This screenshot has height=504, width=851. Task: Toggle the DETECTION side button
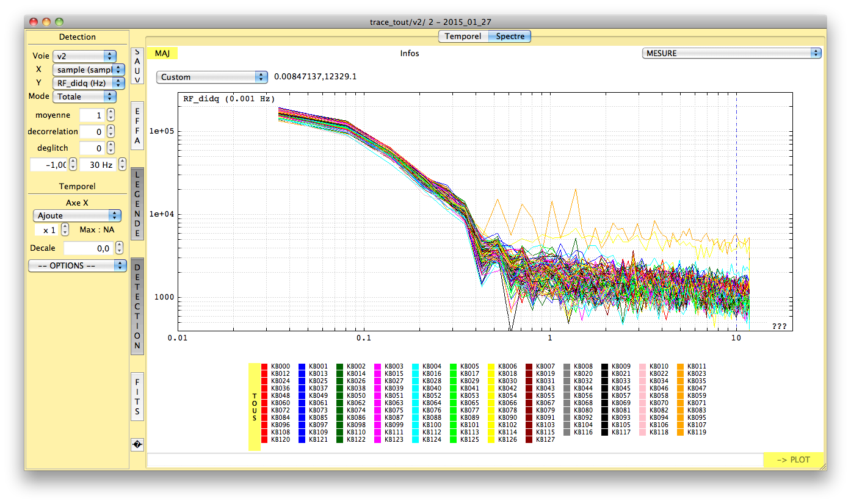[137, 306]
